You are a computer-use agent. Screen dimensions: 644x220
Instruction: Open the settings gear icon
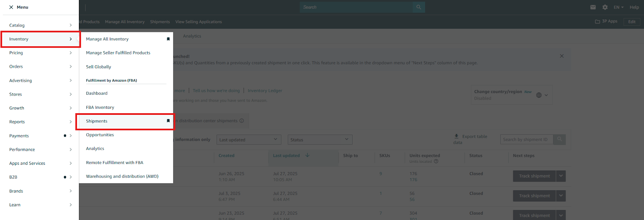click(x=605, y=7)
